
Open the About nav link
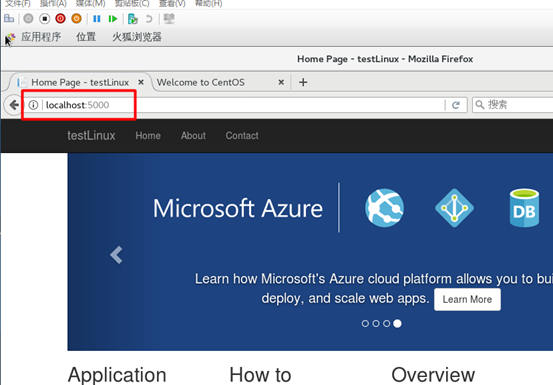(x=193, y=135)
